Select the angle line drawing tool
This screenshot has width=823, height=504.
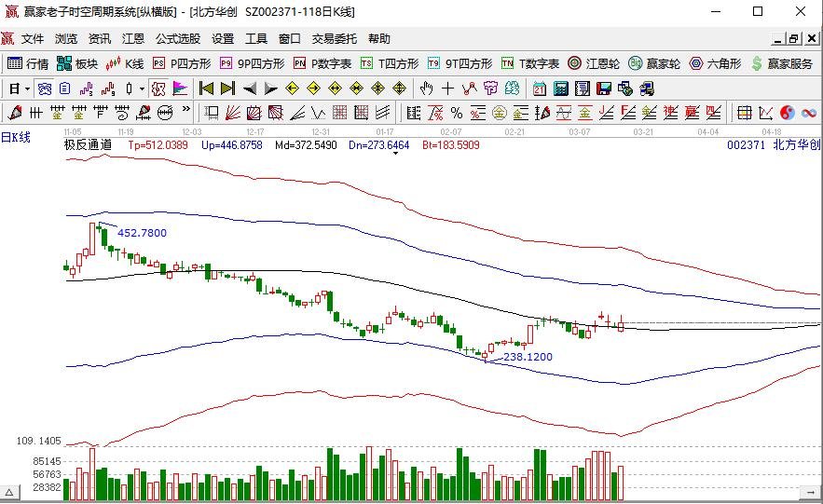(x=297, y=113)
